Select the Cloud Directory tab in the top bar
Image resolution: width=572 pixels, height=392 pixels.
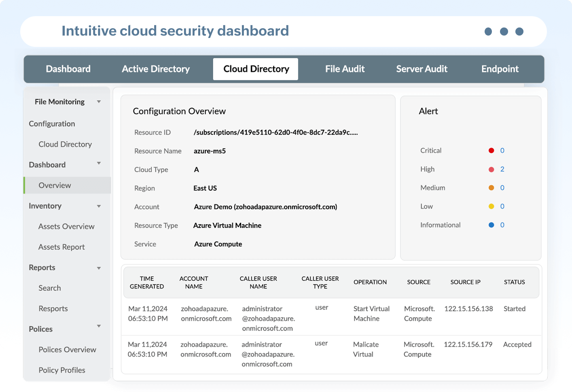click(256, 69)
